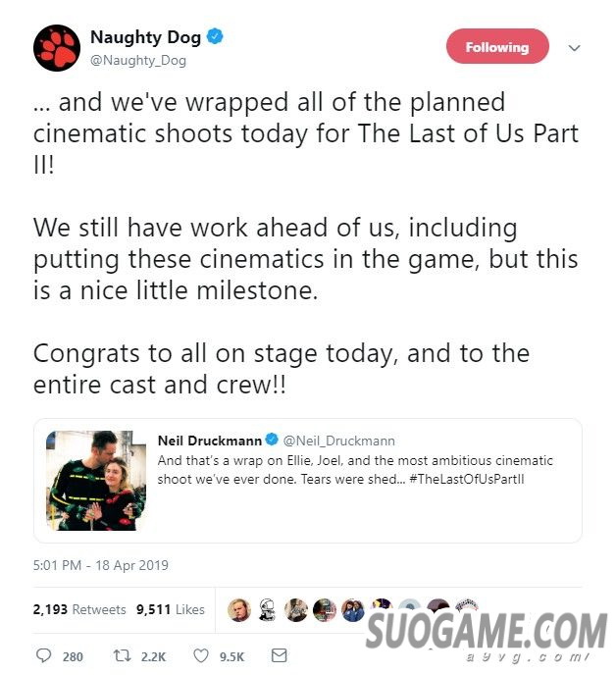Image resolution: width=616 pixels, height=675 pixels.
Task: Open the third liker avatar
Action: pyautogui.click(x=296, y=609)
